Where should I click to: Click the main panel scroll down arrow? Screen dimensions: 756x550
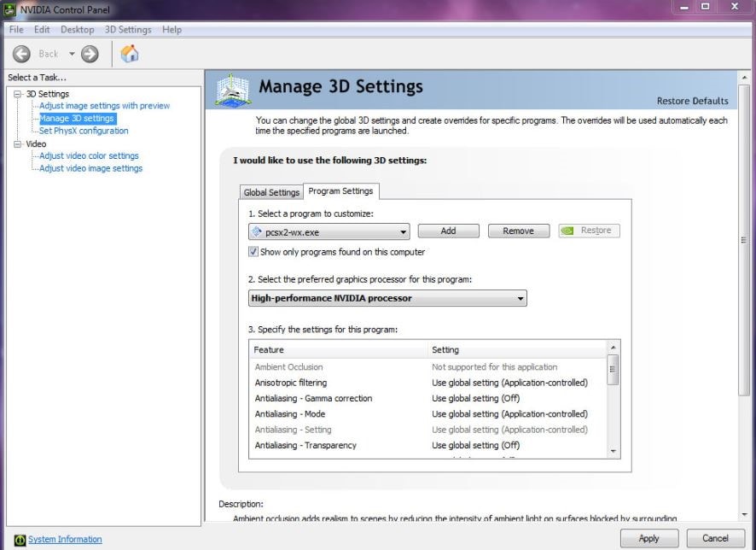coord(744,515)
